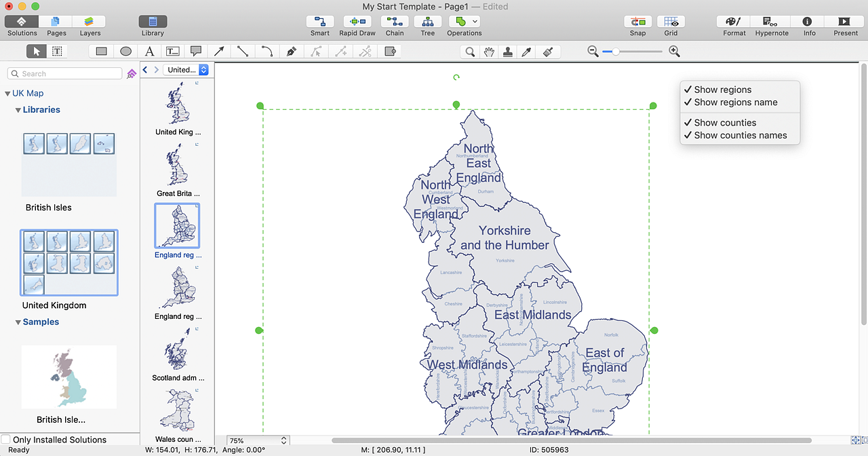
Task: Select the Rectangle shape tool
Action: point(102,51)
